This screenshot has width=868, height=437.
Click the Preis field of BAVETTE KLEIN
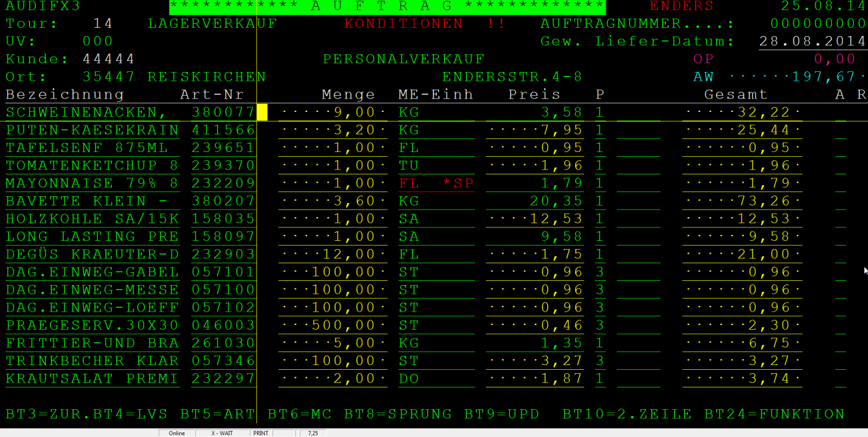(x=535, y=202)
